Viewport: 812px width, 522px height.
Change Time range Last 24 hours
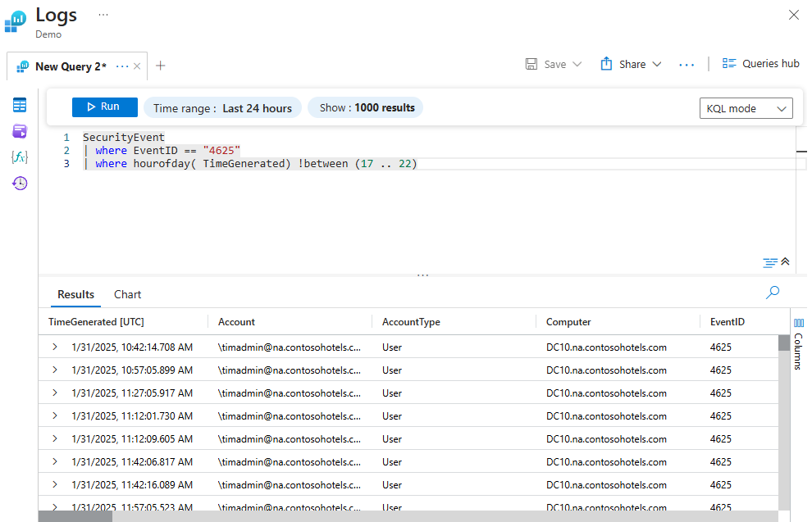[222, 108]
